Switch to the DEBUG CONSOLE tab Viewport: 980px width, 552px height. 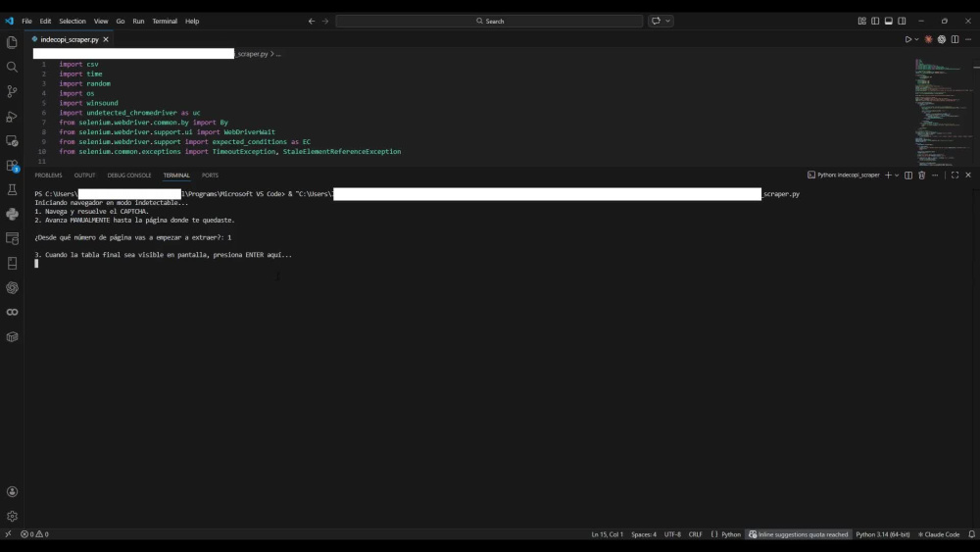(128, 176)
